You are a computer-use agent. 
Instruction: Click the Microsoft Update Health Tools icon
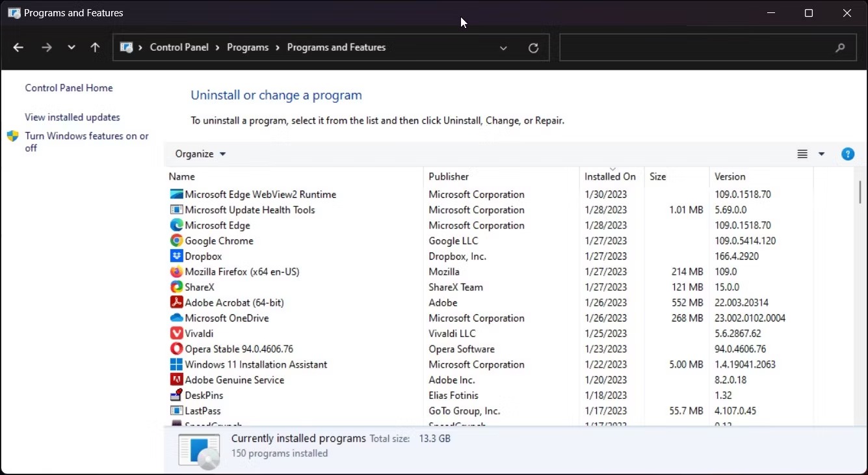[176, 210]
